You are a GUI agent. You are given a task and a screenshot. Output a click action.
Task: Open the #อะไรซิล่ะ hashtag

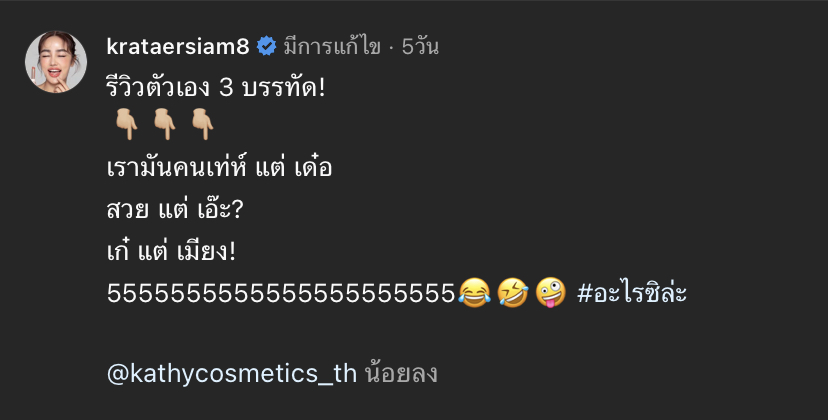point(632,293)
